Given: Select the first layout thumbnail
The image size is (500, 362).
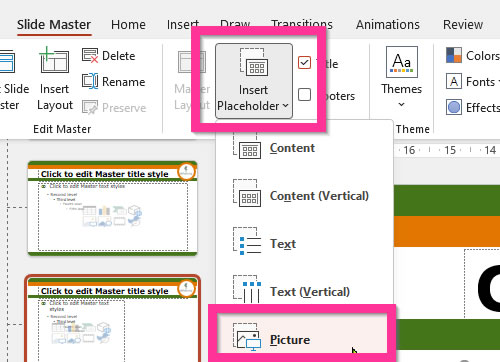Looking at the screenshot, I should [113, 208].
